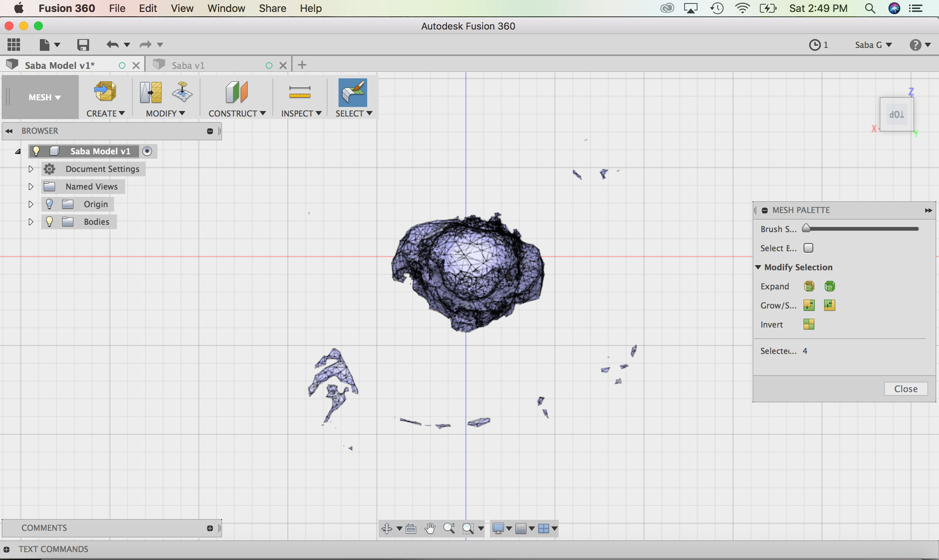
Task: Toggle visibility bulb for Origin folder
Action: (x=49, y=204)
